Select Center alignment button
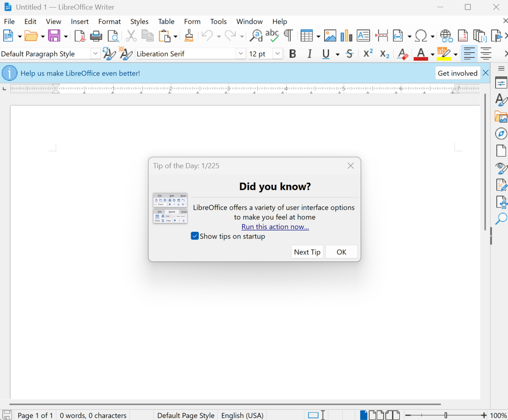The width and height of the screenshot is (508, 420). click(x=486, y=54)
